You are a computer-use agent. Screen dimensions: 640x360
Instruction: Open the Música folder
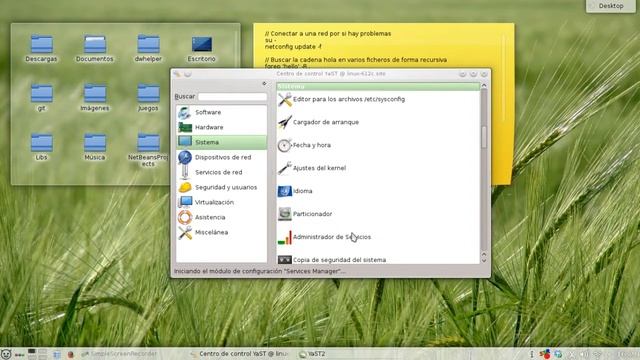[x=95, y=147]
